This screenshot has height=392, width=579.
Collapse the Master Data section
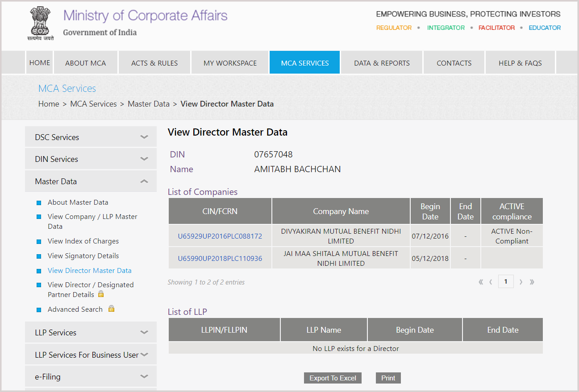(x=91, y=181)
